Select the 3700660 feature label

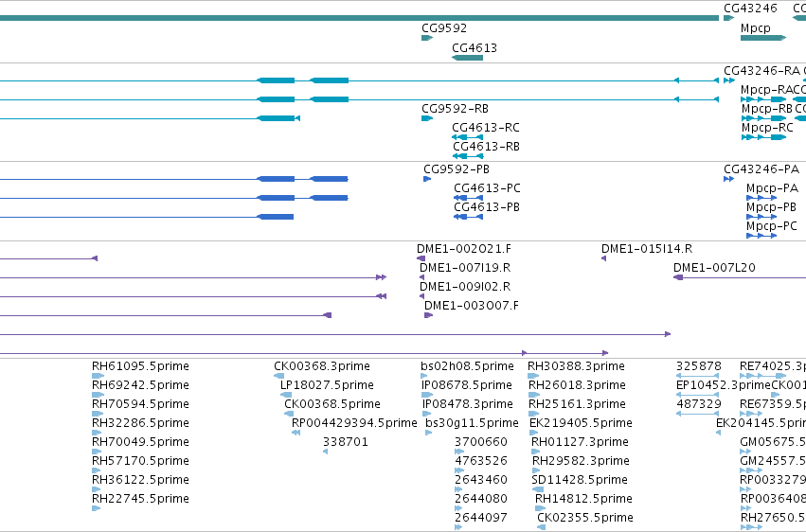point(481,442)
